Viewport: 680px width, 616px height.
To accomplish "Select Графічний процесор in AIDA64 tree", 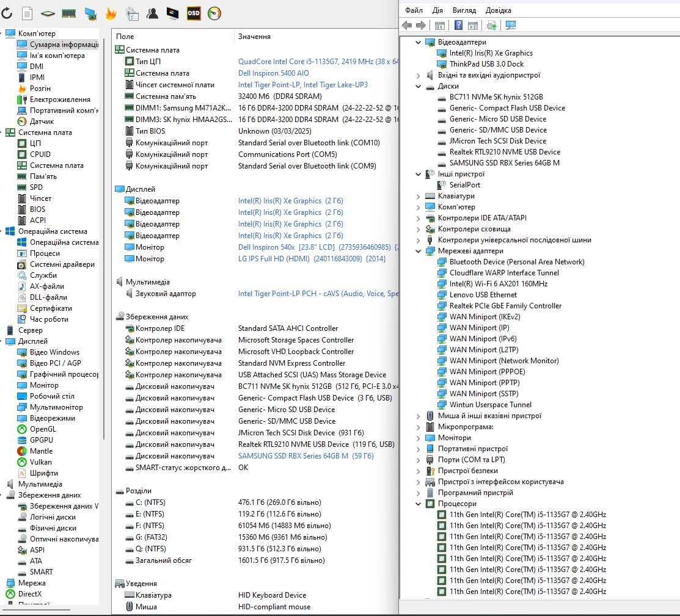I will (64, 374).
